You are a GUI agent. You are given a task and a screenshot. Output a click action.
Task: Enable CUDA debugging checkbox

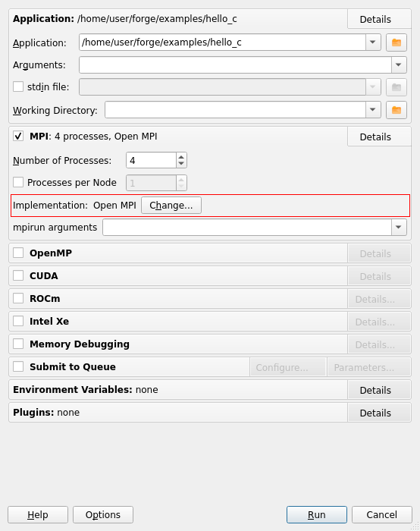coord(18,275)
